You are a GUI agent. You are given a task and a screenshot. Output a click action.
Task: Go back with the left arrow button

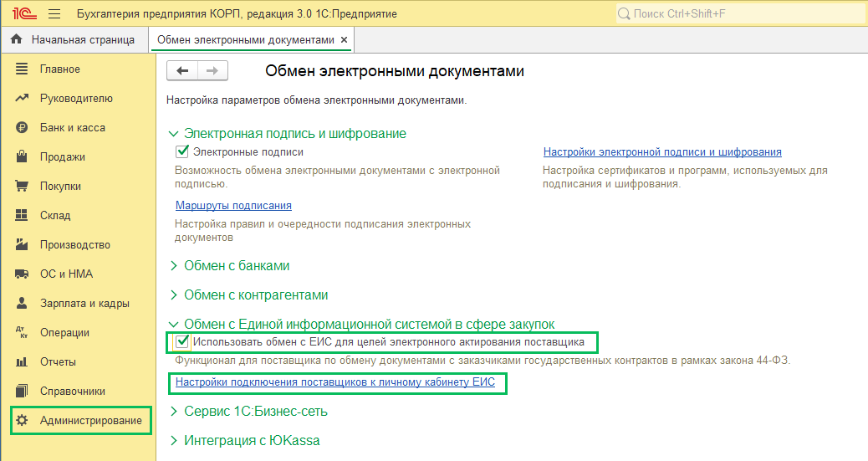[x=182, y=70]
